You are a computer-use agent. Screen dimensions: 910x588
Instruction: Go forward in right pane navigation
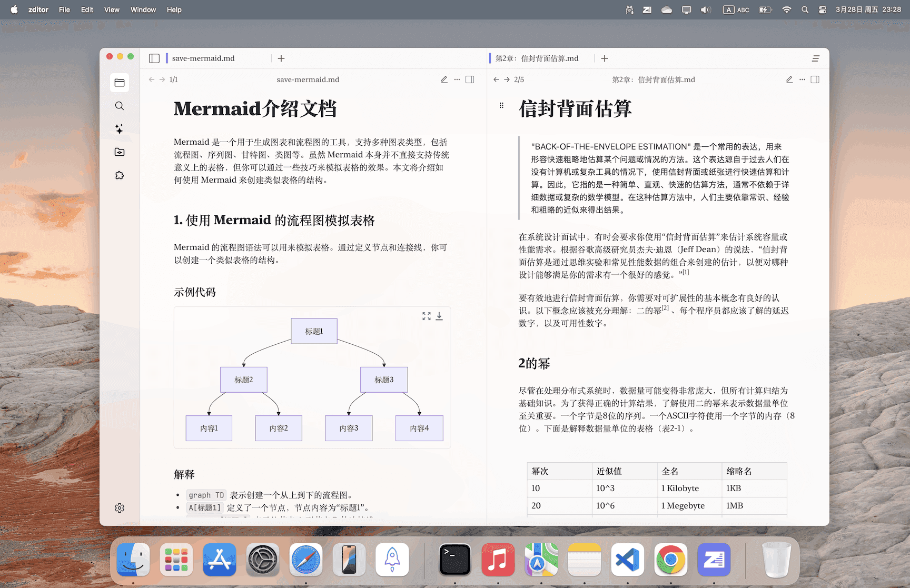coord(507,79)
